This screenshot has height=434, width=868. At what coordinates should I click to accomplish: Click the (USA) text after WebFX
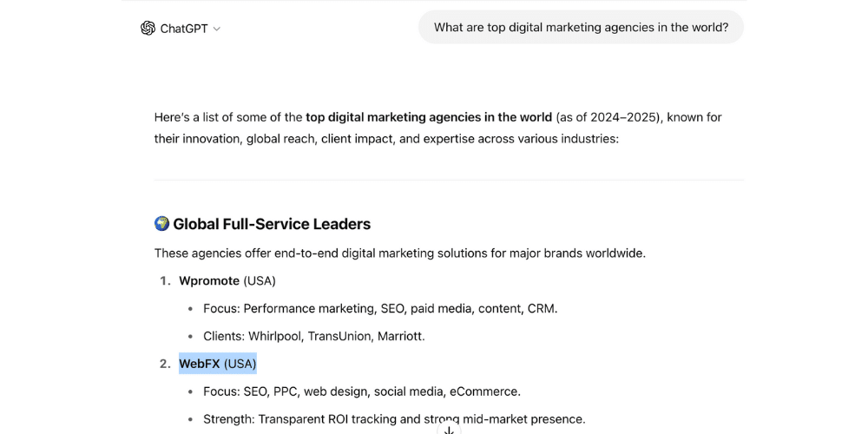[240, 364]
